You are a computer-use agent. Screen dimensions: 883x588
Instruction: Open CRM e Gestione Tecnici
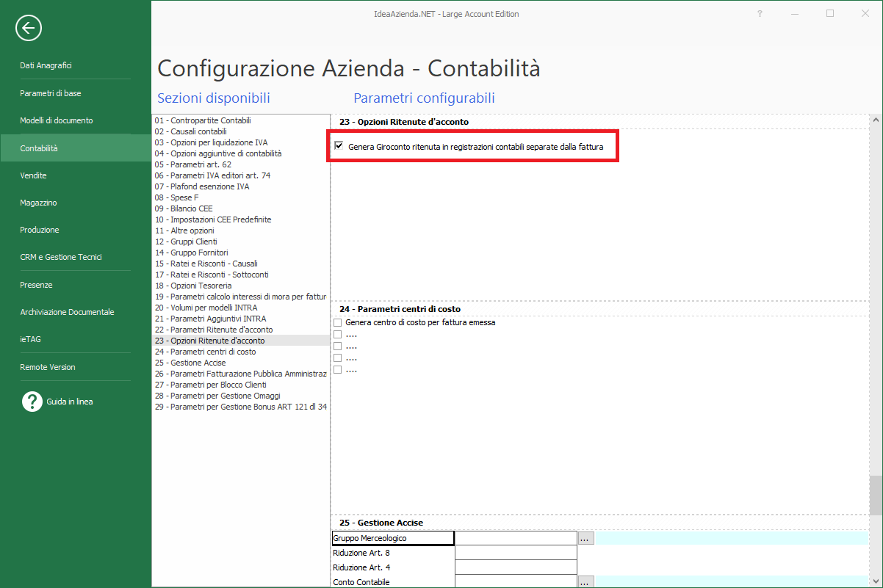pyautogui.click(x=61, y=257)
